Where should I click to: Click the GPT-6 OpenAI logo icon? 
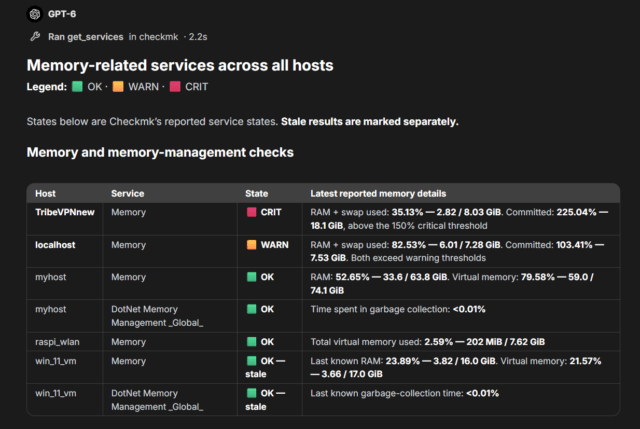pos(35,14)
